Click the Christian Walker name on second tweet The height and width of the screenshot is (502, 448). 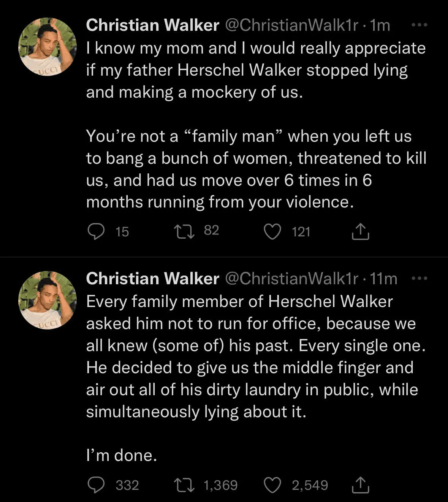pyautogui.click(x=152, y=279)
